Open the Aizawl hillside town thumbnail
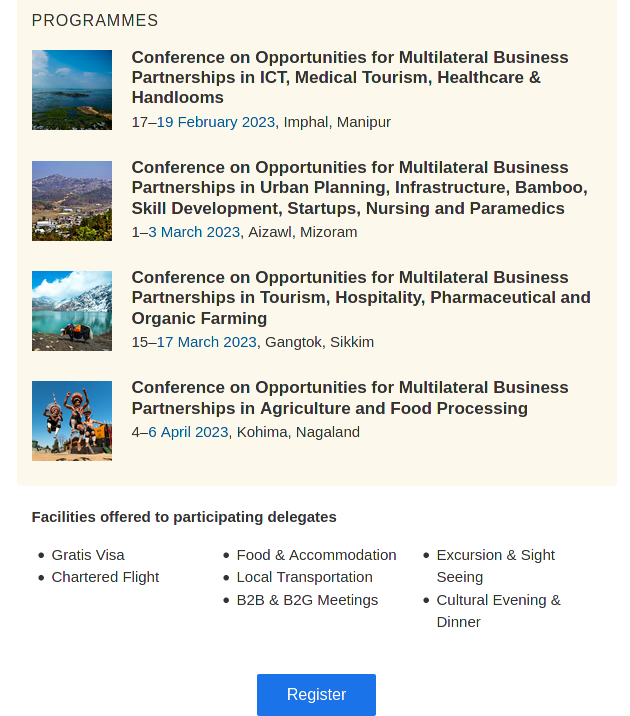This screenshot has width=630, height=716. (x=72, y=200)
